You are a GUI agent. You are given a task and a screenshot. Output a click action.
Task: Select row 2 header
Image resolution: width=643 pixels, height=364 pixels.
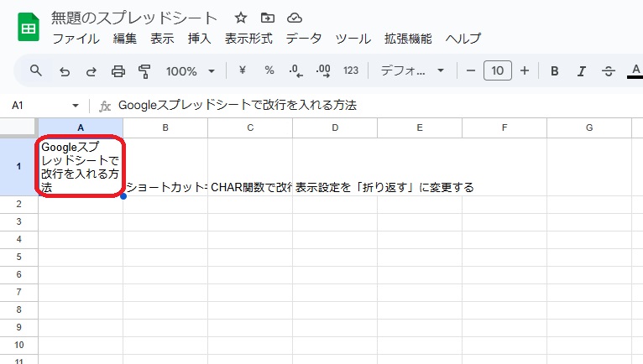(x=18, y=204)
